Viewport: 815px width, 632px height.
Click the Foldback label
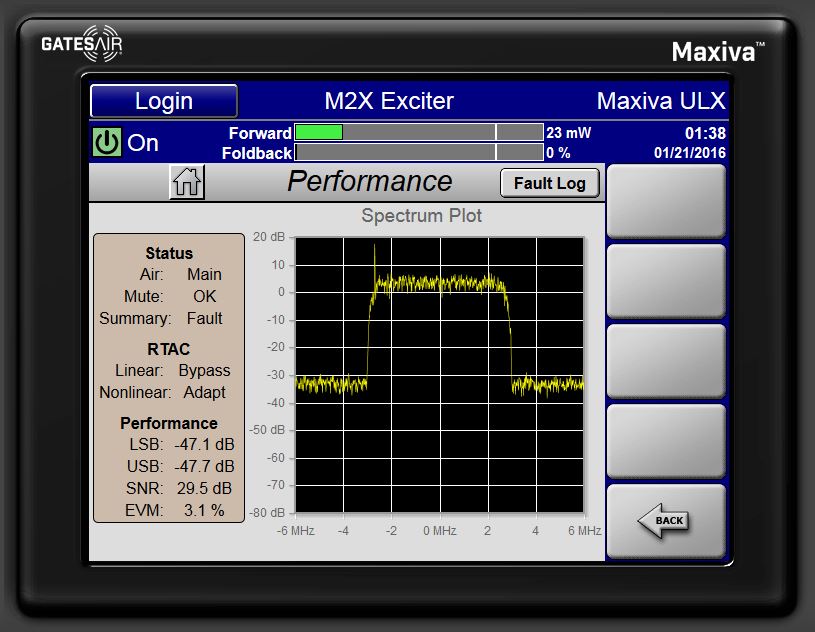coord(257,153)
